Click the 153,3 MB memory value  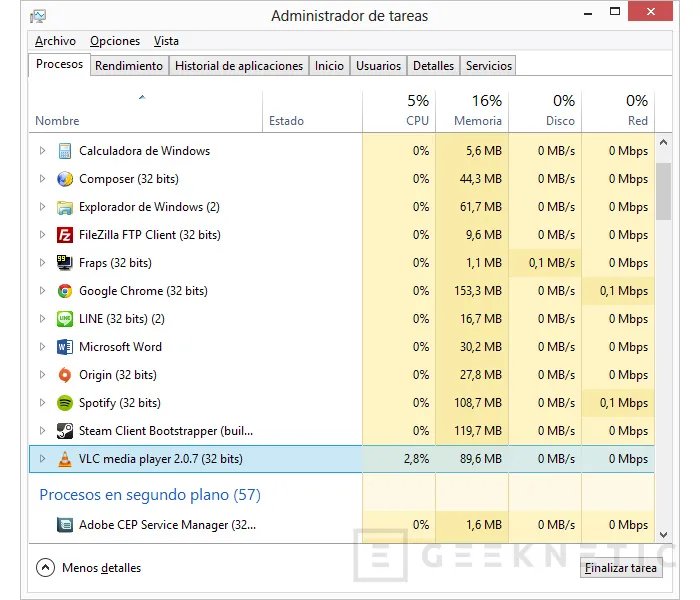click(478, 291)
